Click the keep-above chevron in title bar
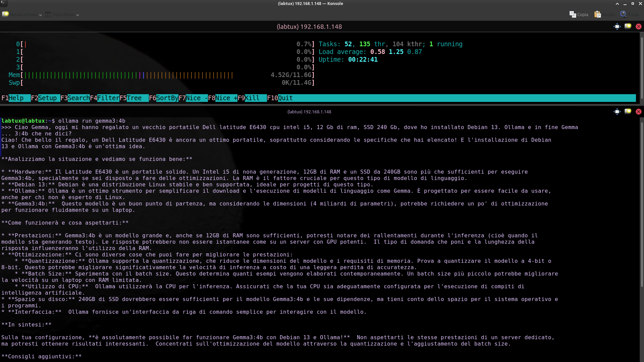 point(617,4)
